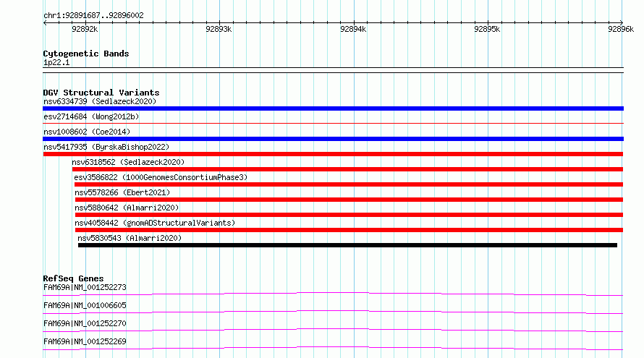Click the magenta line under FAM69A|NM_001006605
The image size is (644, 358).
(333, 312)
